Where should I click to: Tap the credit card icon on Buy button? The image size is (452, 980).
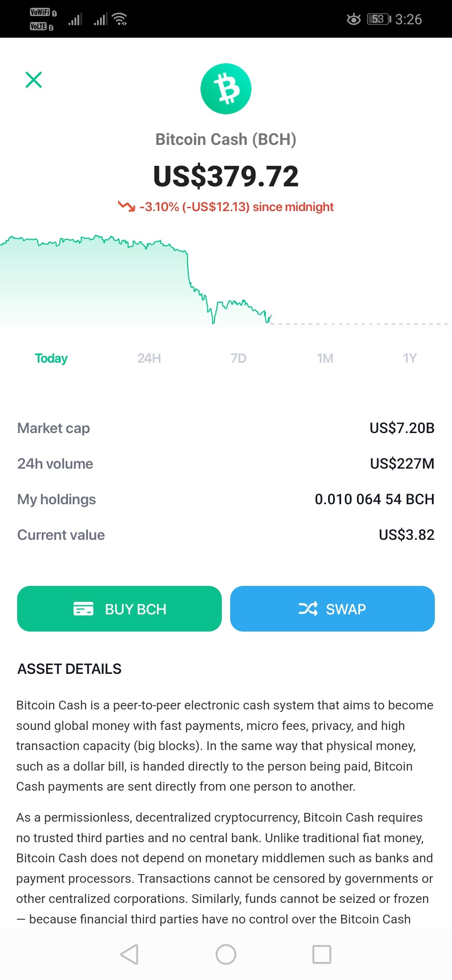coord(83,609)
